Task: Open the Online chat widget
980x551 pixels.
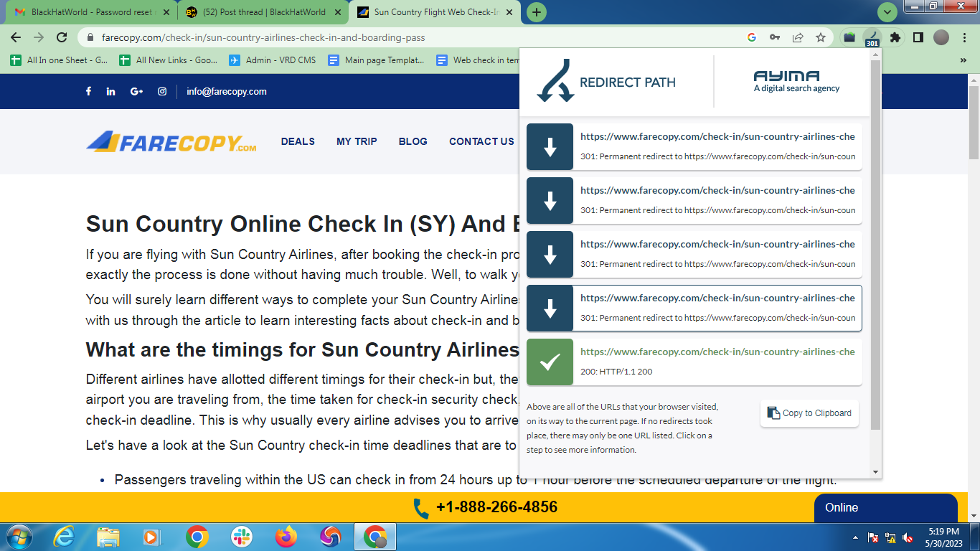Action: click(x=886, y=507)
